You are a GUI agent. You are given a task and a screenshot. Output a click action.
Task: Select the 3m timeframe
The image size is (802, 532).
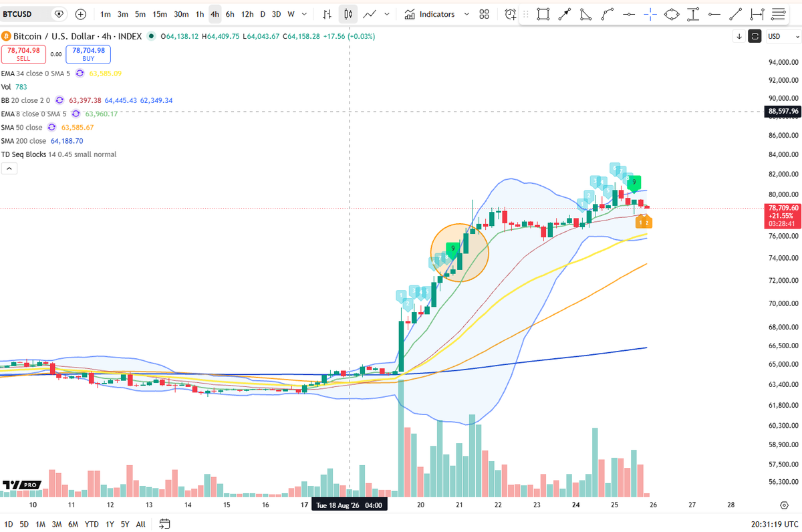coord(123,14)
